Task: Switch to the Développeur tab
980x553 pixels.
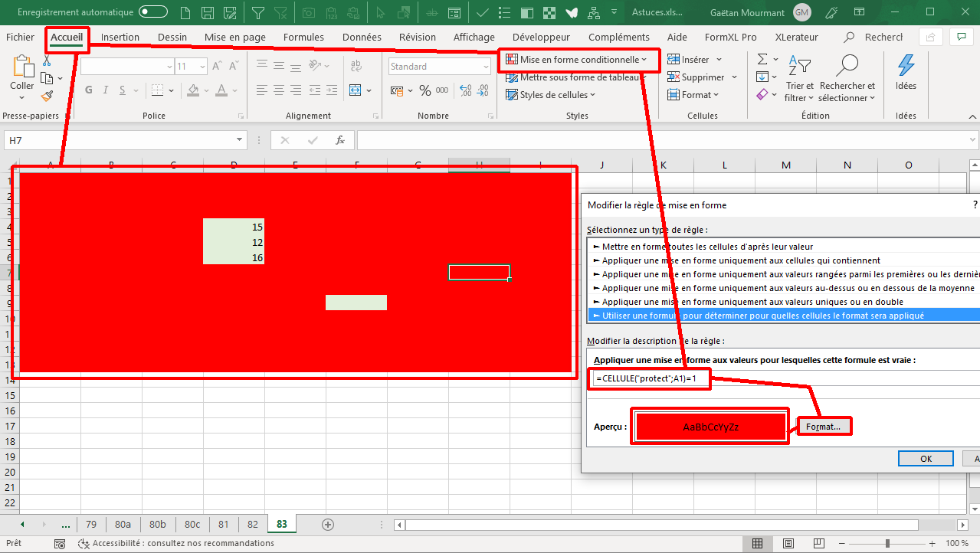Action: pyautogui.click(x=541, y=37)
